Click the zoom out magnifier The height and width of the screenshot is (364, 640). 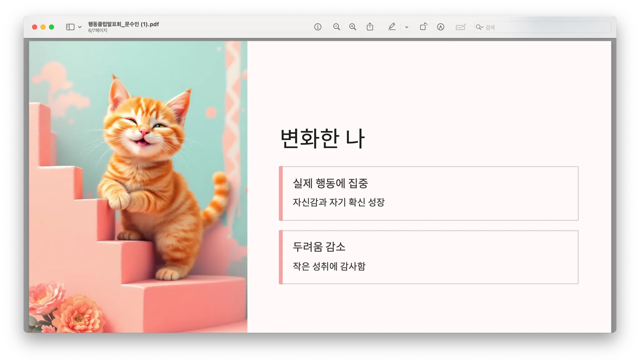pyautogui.click(x=337, y=27)
